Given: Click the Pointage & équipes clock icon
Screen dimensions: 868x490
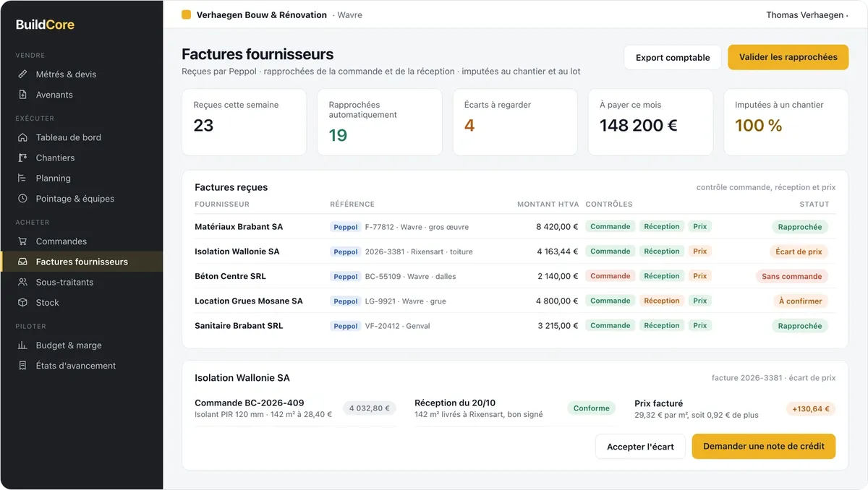Looking at the screenshot, I should click(22, 198).
